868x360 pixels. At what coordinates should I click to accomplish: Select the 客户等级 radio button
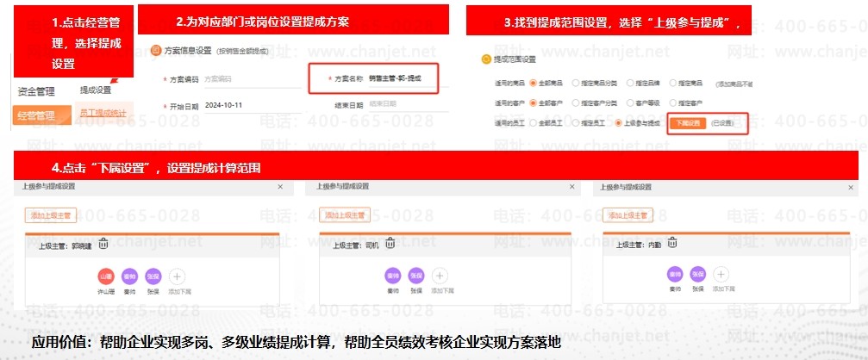630,103
